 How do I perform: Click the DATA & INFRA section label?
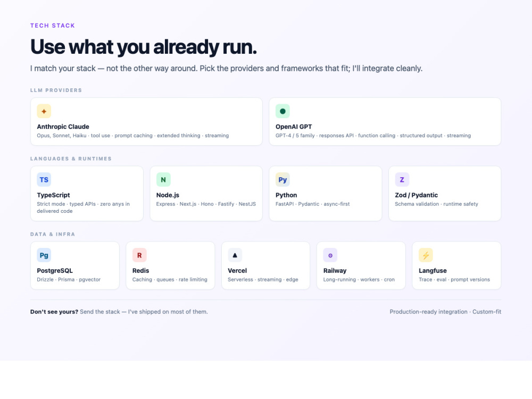pos(53,235)
